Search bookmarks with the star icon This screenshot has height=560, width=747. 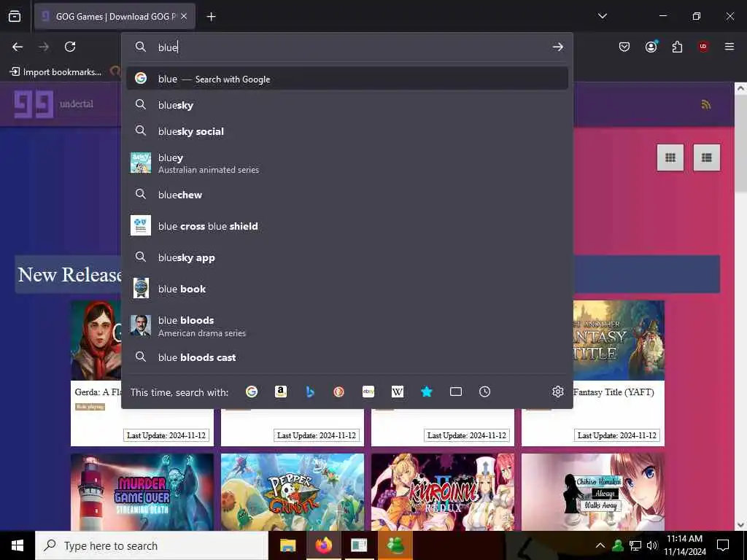tap(426, 392)
